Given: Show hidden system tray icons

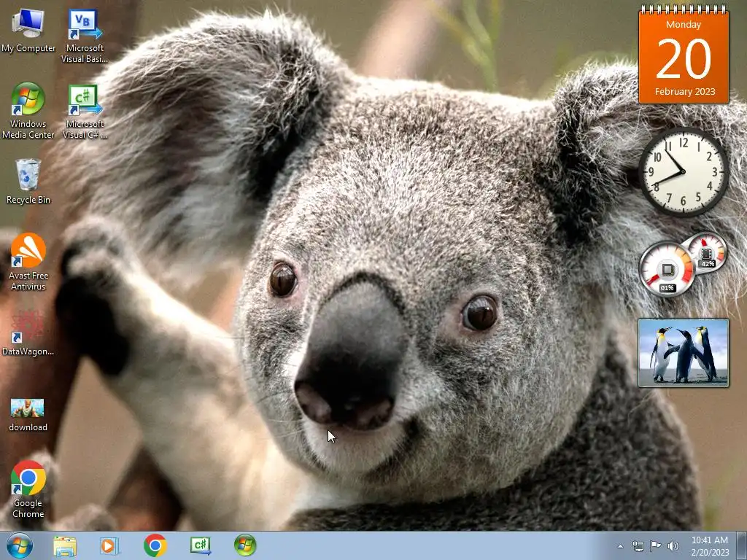Looking at the screenshot, I should (x=620, y=546).
